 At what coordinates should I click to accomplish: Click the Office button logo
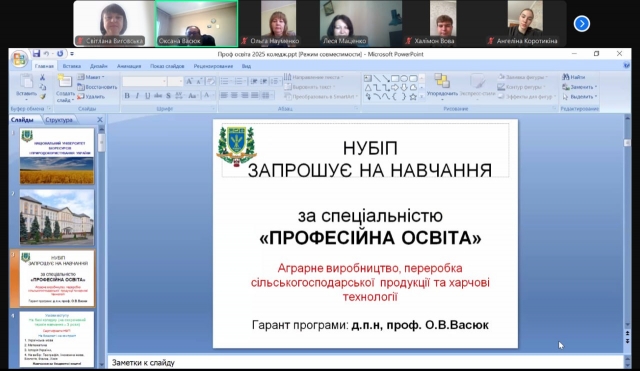coord(19,59)
